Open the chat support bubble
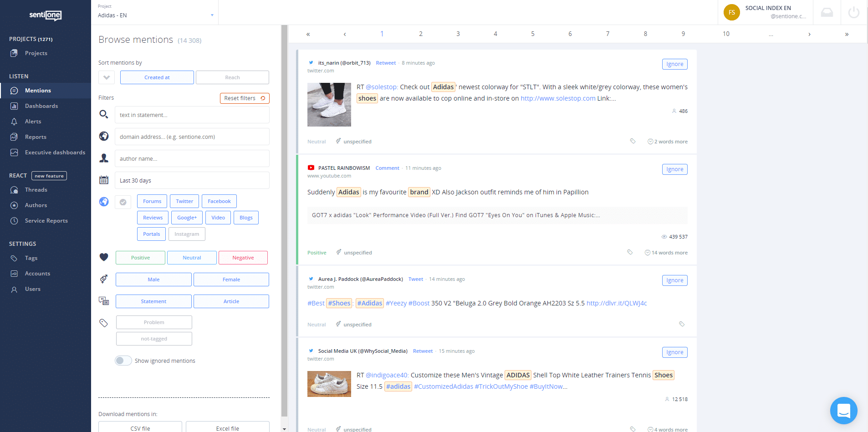The image size is (868, 432). [x=843, y=410]
